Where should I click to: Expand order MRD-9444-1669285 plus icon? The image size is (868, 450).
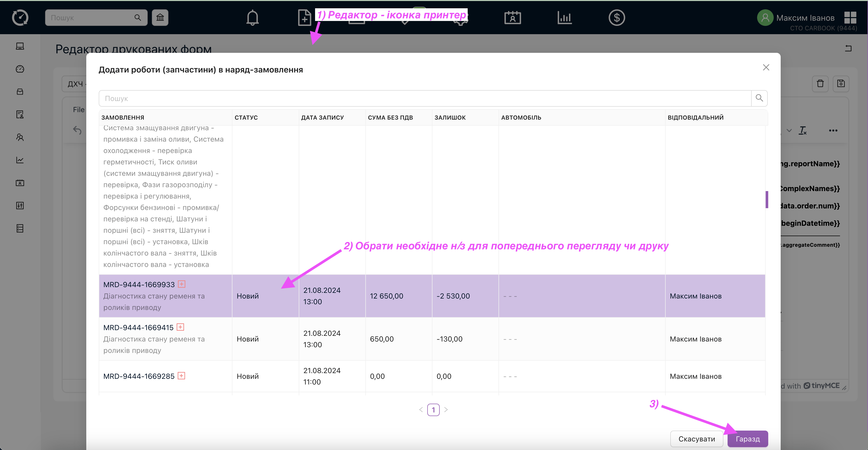click(x=182, y=376)
